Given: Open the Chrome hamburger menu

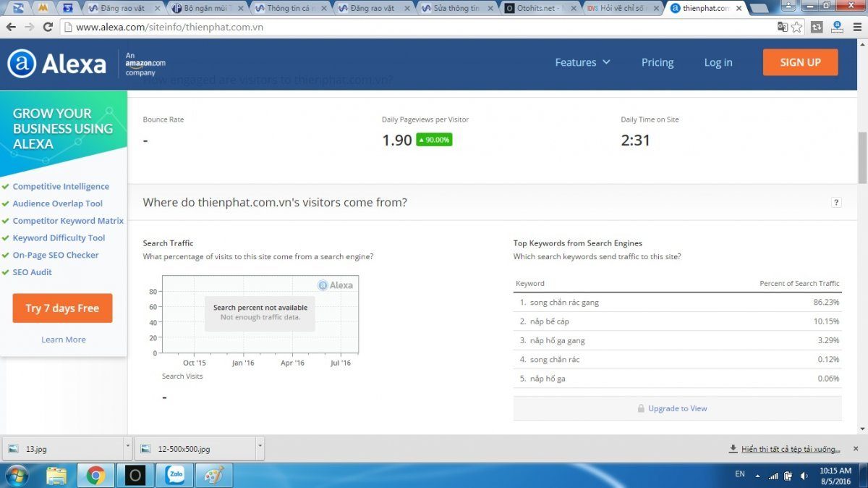Looking at the screenshot, I should point(856,27).
